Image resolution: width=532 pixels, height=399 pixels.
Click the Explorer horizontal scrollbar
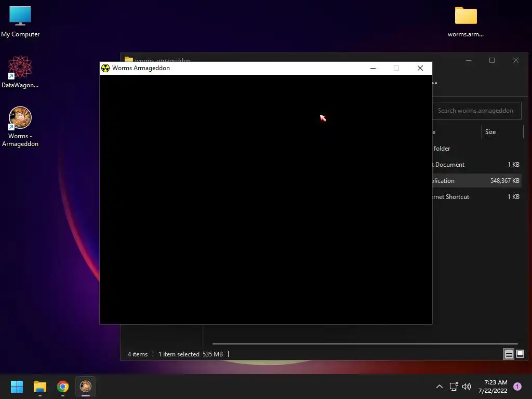(x=365, y=344)
